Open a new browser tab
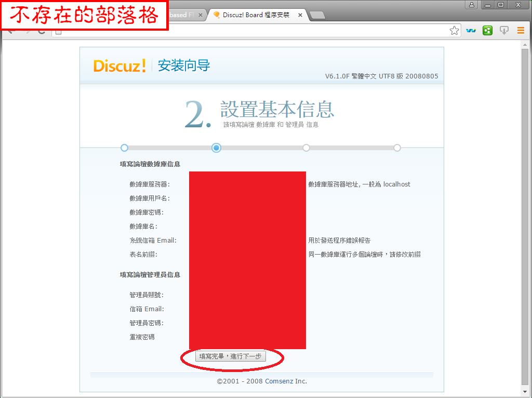 point(317,15)
